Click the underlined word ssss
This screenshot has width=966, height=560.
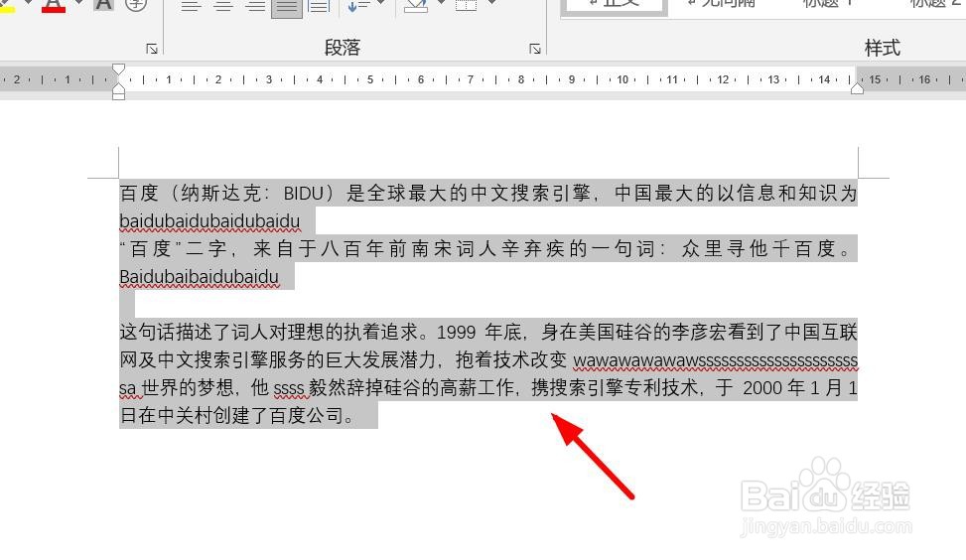pyautogui.click(x=289, y=389)
